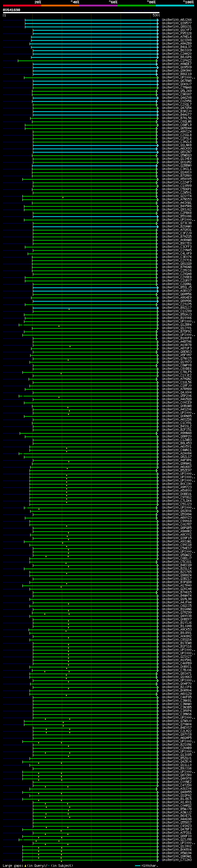Open hit UniRef100_Q39577
This screenshot has width=197, height=868.
(x=177, y=23)
